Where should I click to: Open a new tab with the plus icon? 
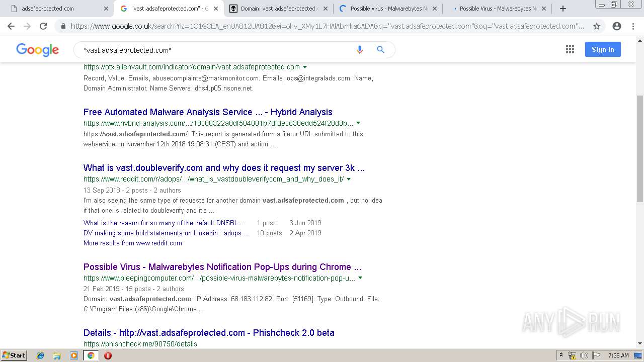coord(563,9)
